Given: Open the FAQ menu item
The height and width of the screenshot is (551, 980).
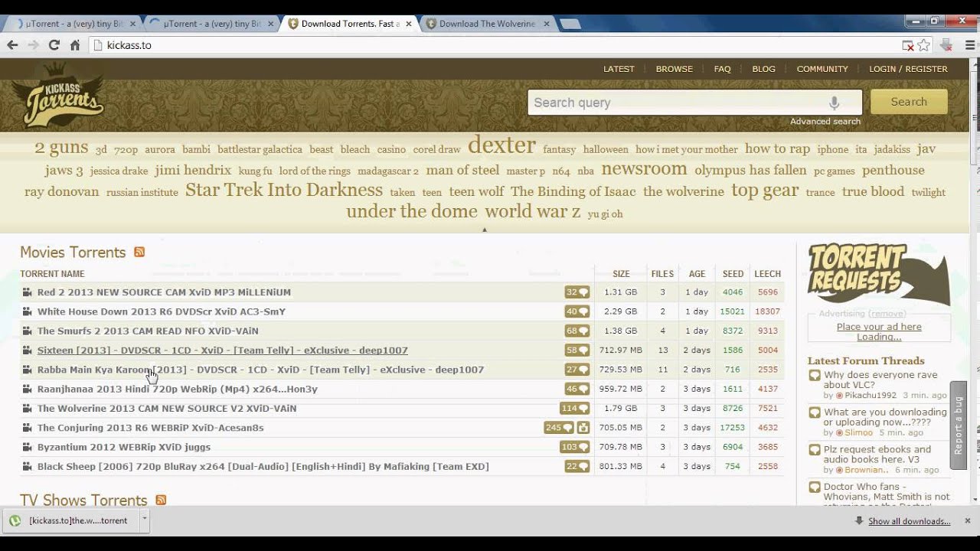Looking at the screenshot, I should click(x=722, y=69).
